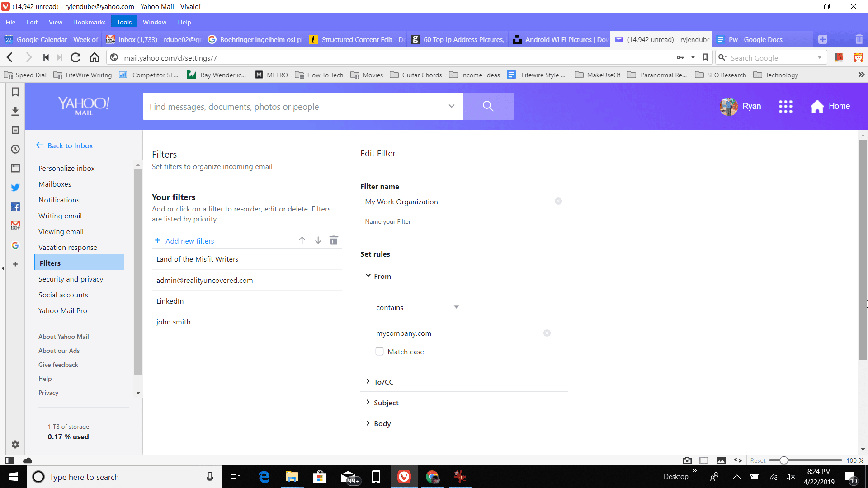Click the grid/apps icon near Ryan avatar
This screenshot has height=488, width=868.
click(785, 106)
